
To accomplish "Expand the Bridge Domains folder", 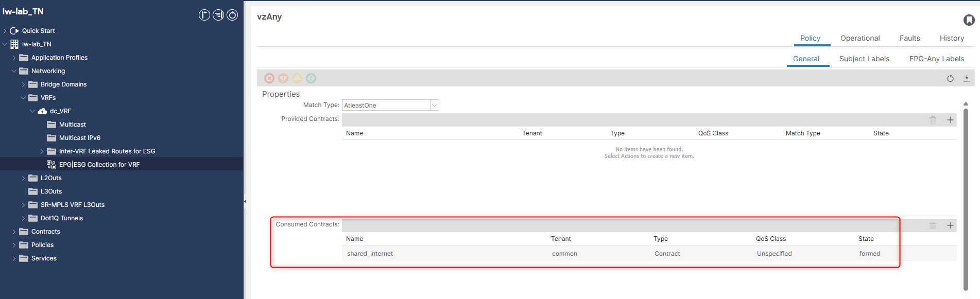I will [x=23, y=84].
